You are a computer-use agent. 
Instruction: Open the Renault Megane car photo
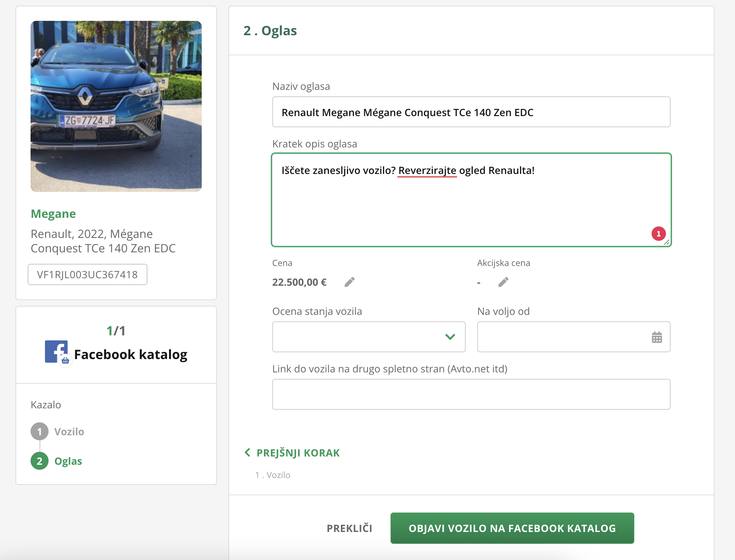coord(116,106)
